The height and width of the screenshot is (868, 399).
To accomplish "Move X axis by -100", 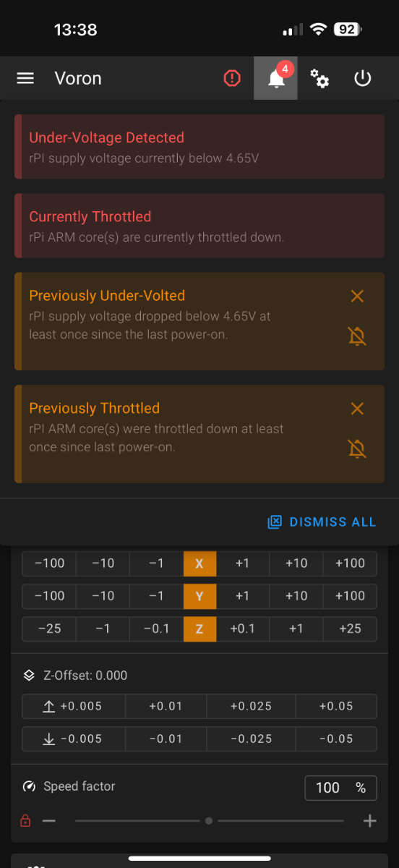I will pos(49,563).
